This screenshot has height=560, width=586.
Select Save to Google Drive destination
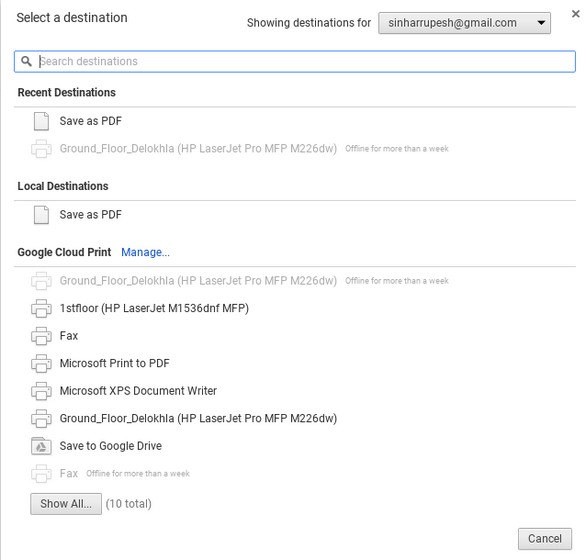tap(111, 446)
